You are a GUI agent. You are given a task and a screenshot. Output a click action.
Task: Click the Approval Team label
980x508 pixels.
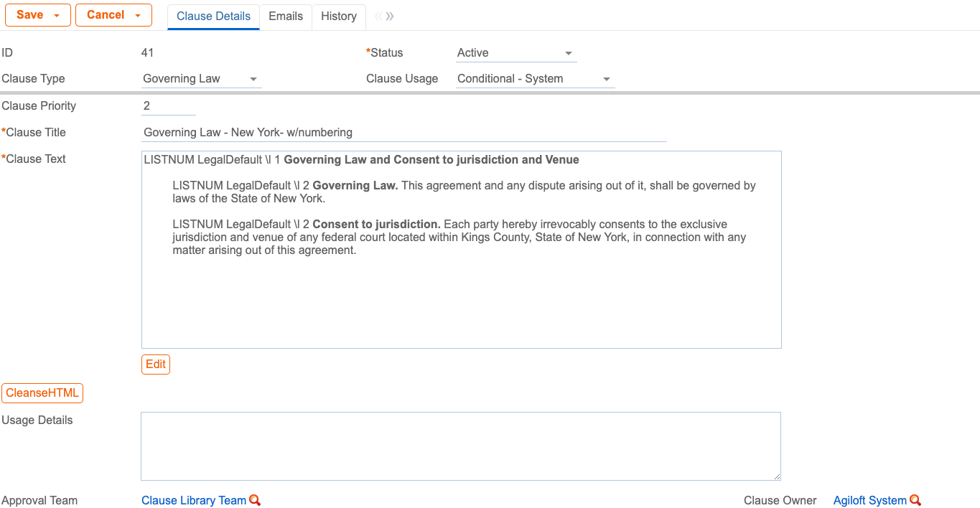(39, 501)
